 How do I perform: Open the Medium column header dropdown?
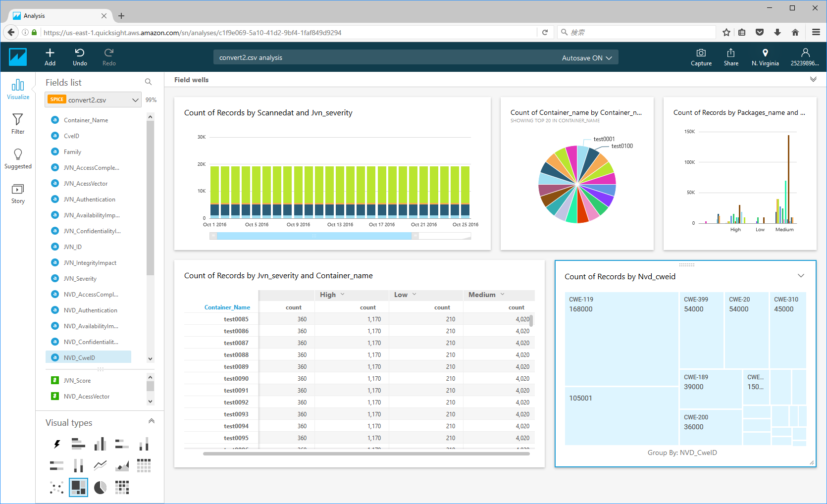click(502, 294)
